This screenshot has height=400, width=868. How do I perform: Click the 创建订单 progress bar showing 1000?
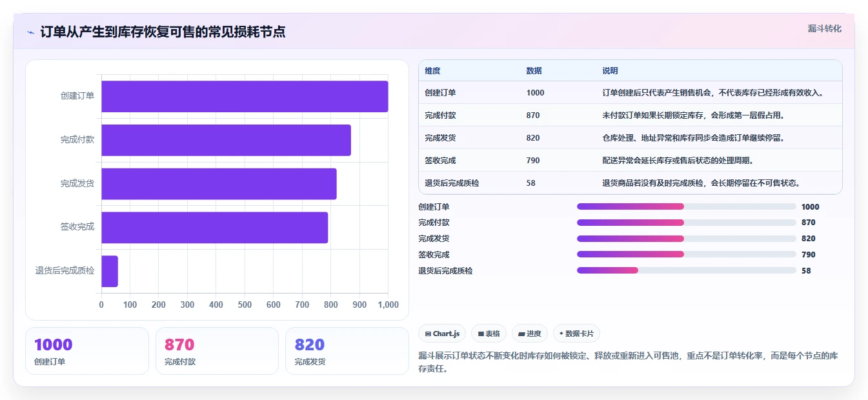[x=687, y=206]
